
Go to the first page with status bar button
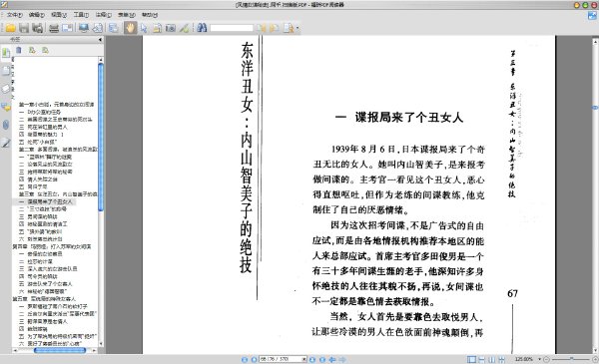point(245,359)
